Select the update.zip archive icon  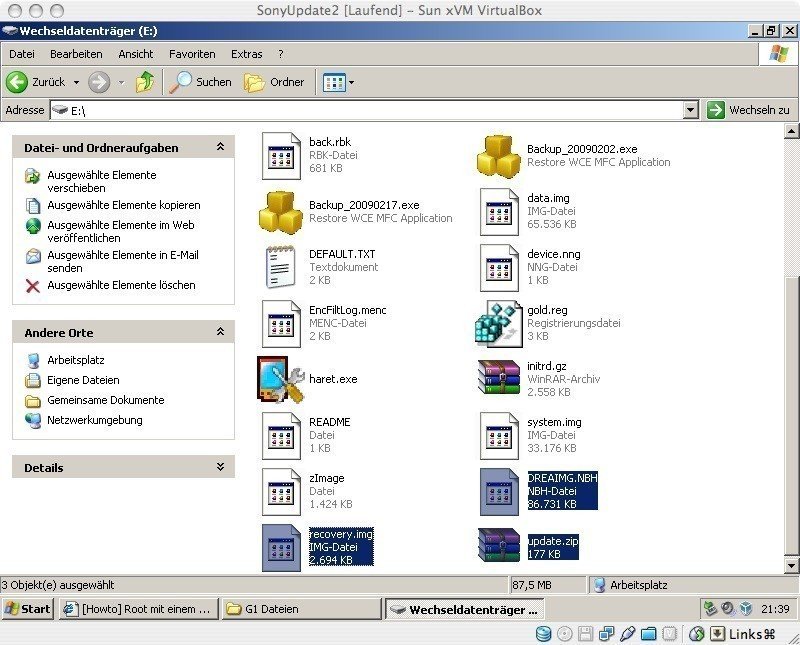coord(498,546)
